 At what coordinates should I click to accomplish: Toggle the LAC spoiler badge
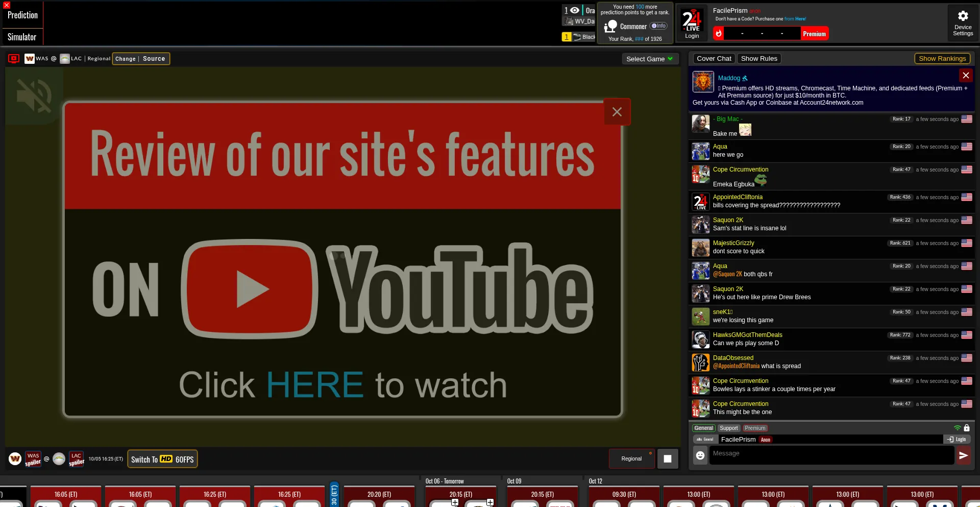click(x=76, y=459)
